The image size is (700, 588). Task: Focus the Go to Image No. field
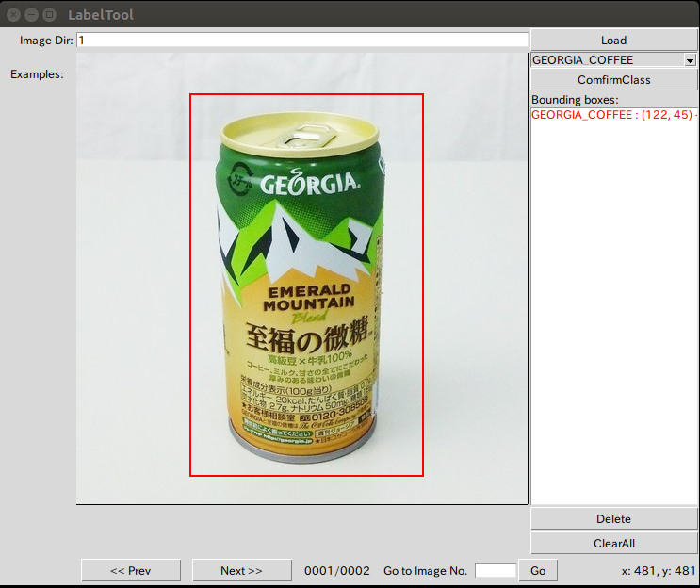click(x=496, y=571)
